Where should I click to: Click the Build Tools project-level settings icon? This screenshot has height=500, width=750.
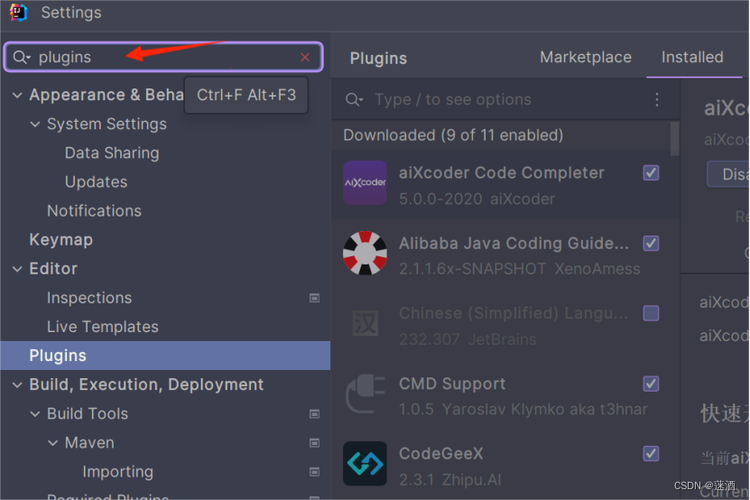315,414
